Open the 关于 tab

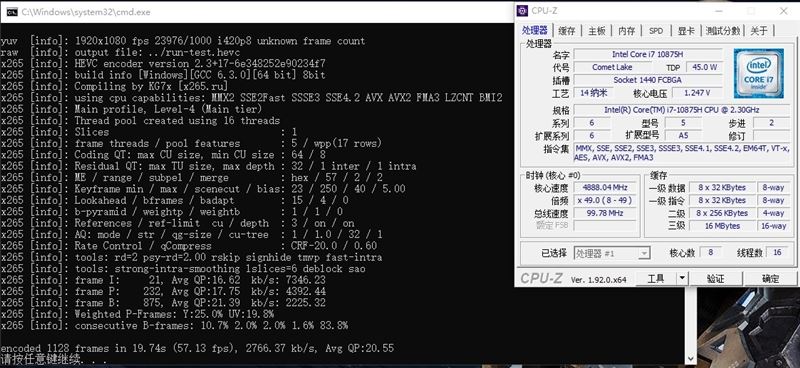tap(759, 31)
